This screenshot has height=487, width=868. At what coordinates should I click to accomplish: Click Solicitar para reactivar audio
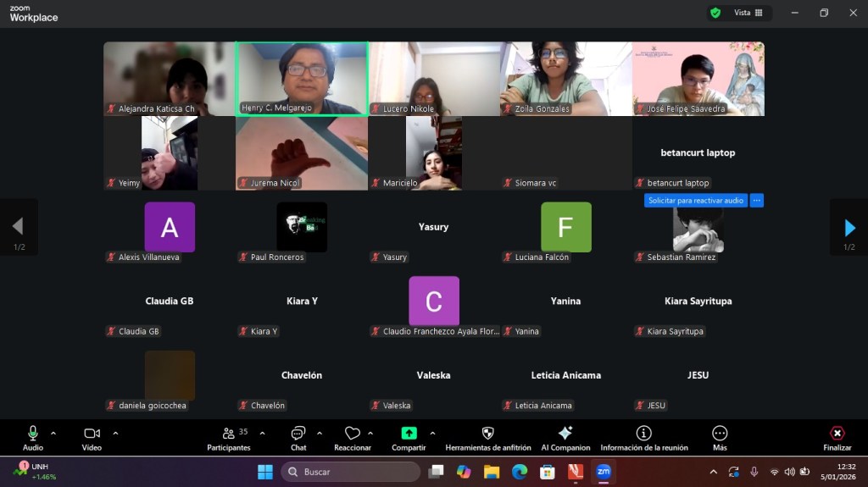695,201
